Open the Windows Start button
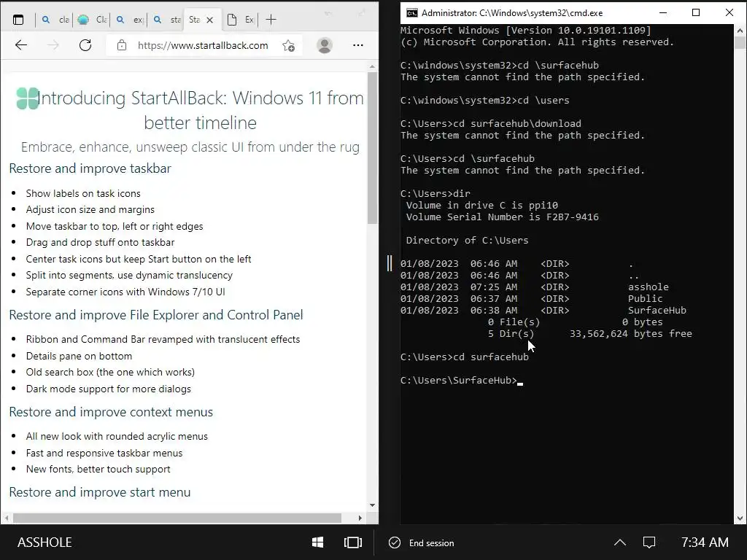Screen dimensions: 747x560 [x=318, y=542]
